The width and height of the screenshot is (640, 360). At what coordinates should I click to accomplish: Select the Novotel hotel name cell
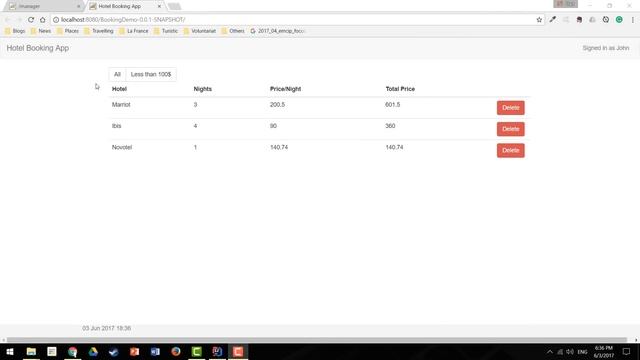tap(122, 147)
